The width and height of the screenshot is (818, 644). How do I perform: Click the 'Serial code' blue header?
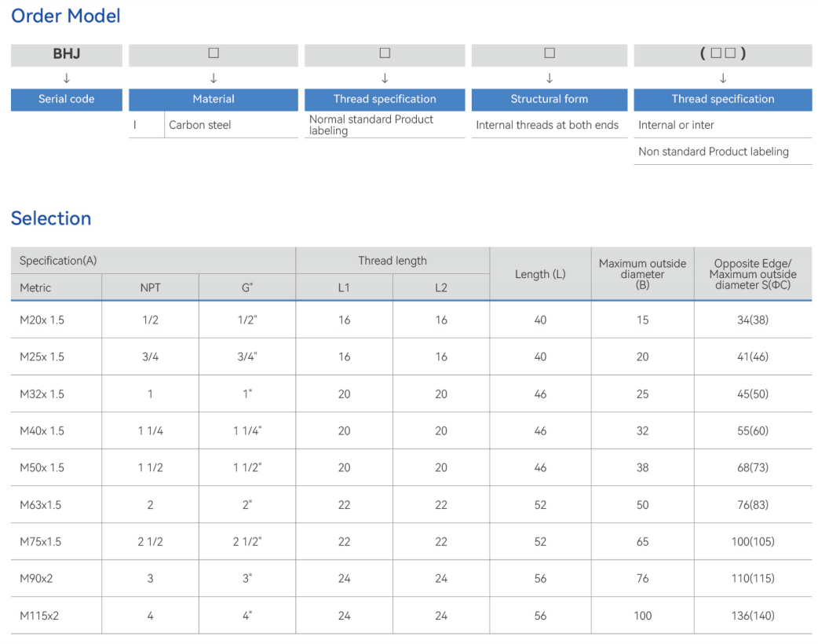click(66, 99)
